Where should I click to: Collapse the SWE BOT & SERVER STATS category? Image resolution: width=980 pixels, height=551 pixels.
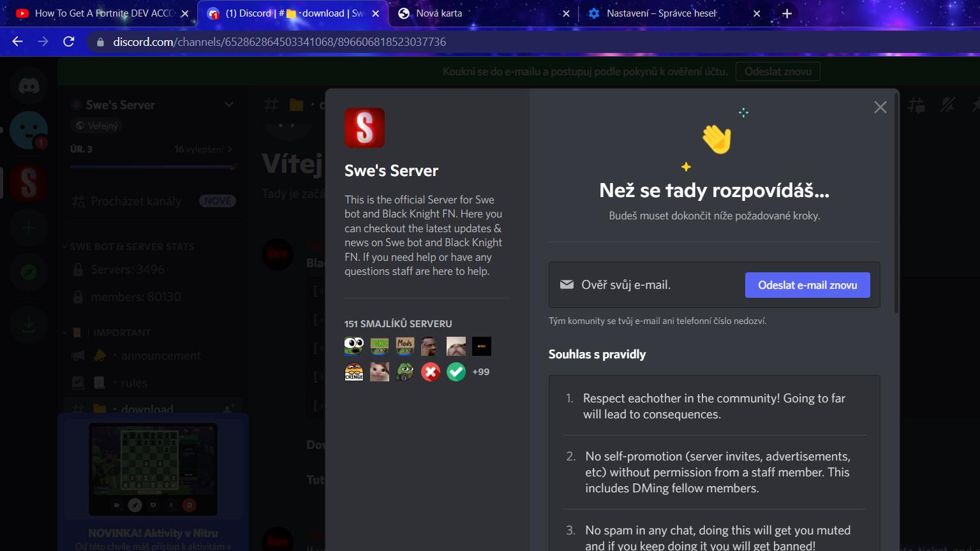[131, 247]
